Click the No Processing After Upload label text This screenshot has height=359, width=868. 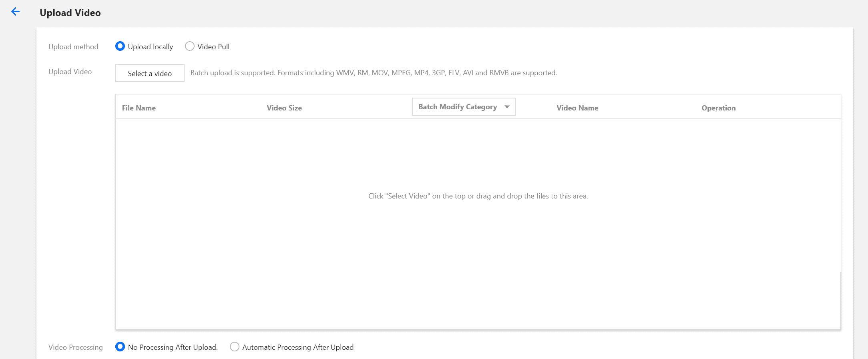click(x=173, y=347)
